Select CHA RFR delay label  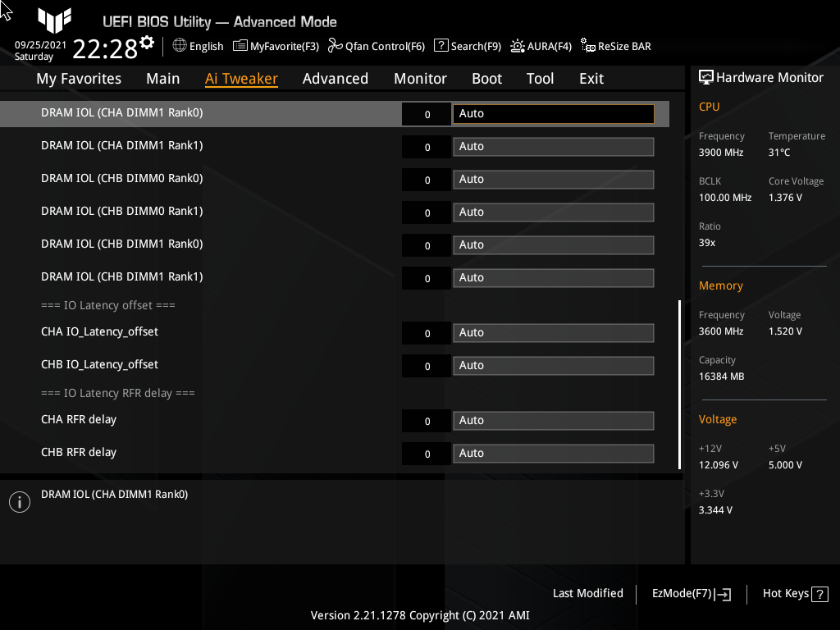79,419
